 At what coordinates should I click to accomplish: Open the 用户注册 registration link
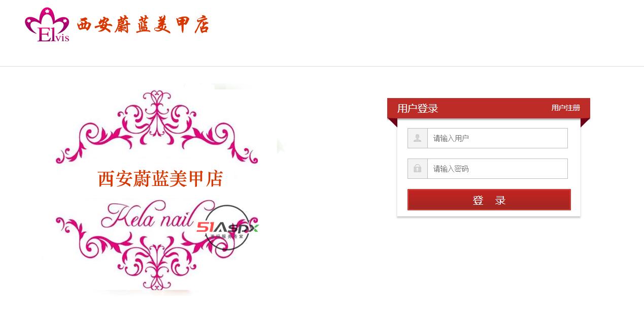[x=565, y=108]
